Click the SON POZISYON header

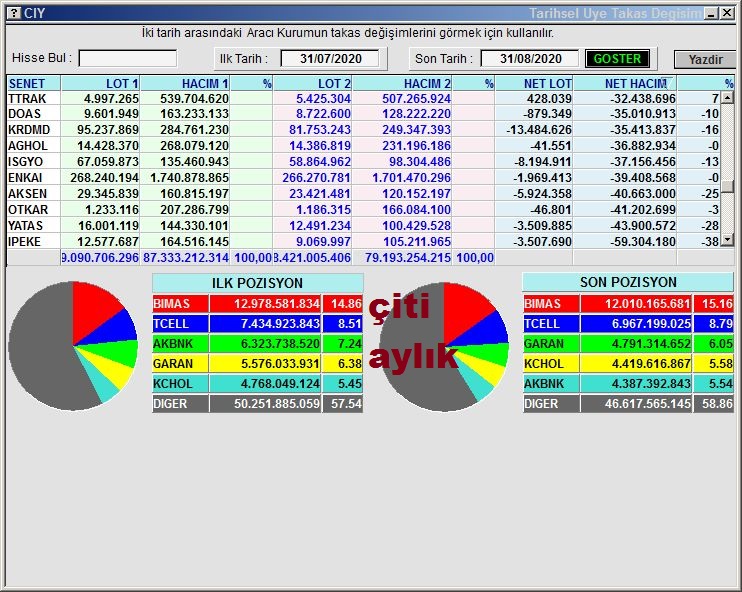coord(628,283)
